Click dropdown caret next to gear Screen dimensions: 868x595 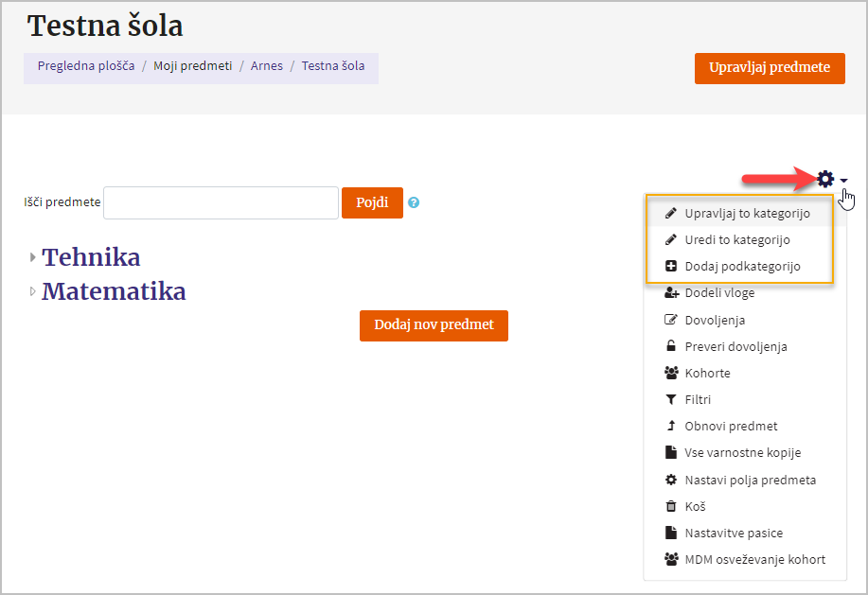[x=843, y=180]
